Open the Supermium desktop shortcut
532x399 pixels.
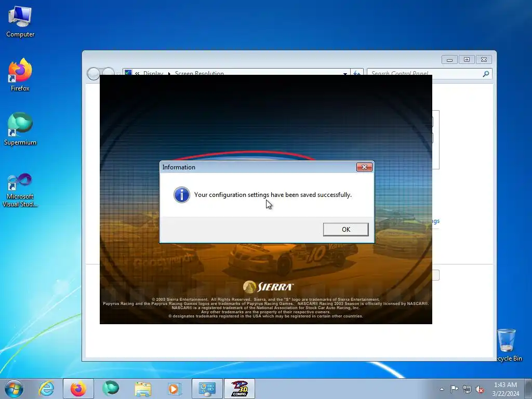point(20,129)
